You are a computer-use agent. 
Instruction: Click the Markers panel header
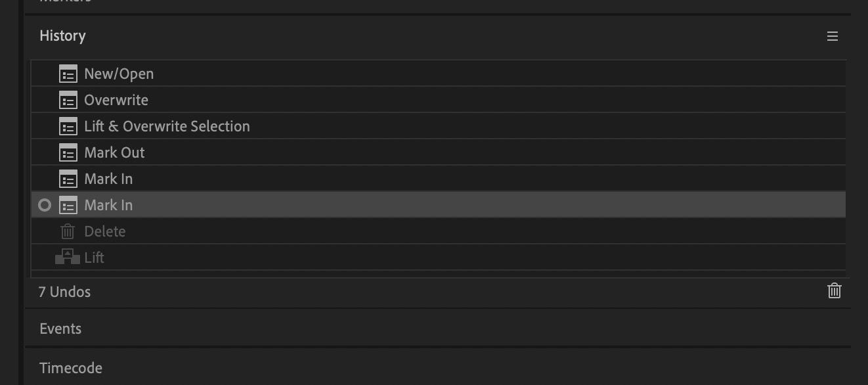62,3
